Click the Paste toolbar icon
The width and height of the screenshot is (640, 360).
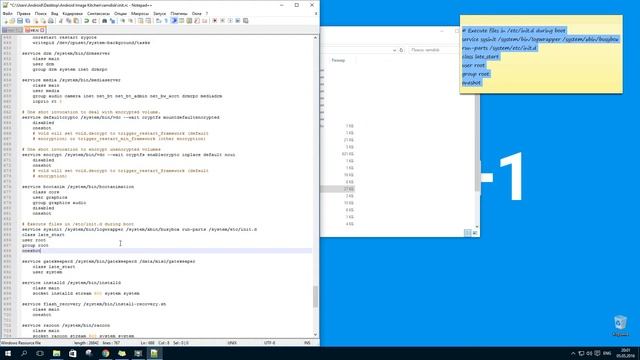tap(76, 21)
